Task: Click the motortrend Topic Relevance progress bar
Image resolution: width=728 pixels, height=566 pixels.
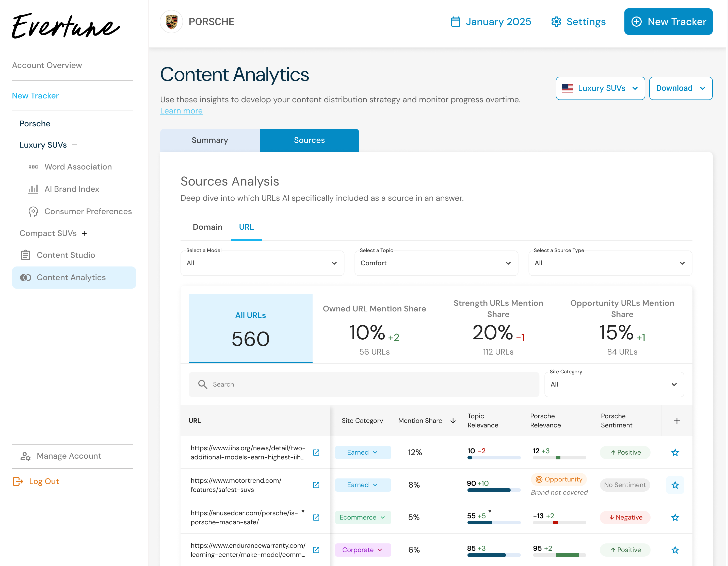Action: (494, 490)
